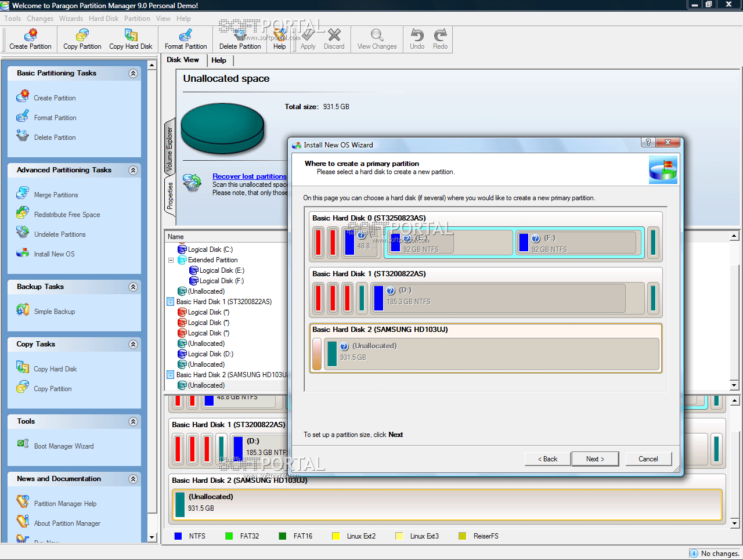Click Copy Partition toolbar icon

click(x=82, y=35)
